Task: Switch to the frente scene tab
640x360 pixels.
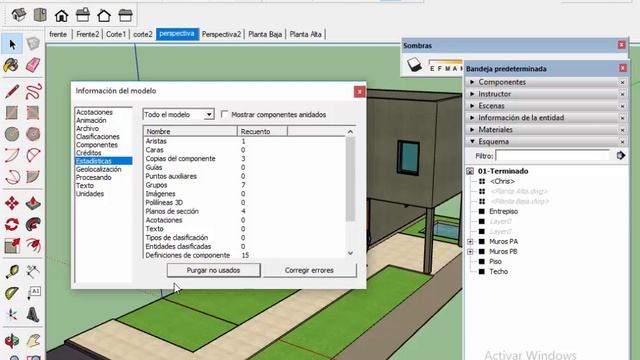Action: point(58,34)
